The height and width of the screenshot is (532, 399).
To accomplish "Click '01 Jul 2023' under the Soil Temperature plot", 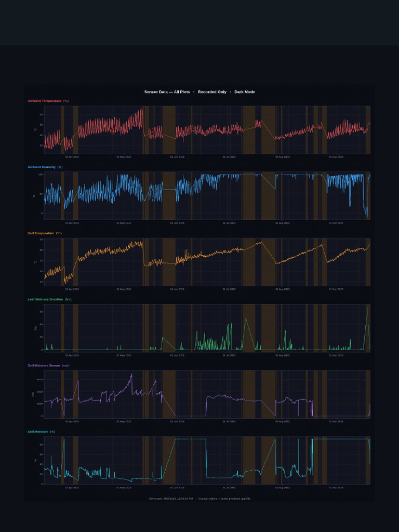I will (x=229, y=289).
